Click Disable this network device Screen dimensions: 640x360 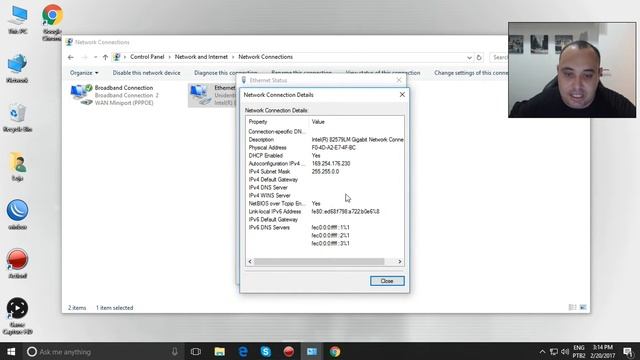coord(146,73)
